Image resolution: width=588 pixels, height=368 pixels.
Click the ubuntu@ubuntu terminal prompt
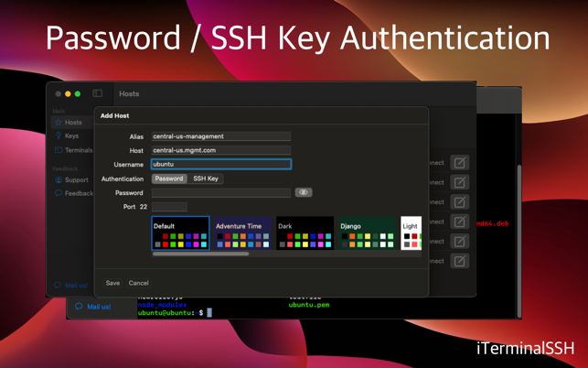pyautogui.click(x=171, y=312)
